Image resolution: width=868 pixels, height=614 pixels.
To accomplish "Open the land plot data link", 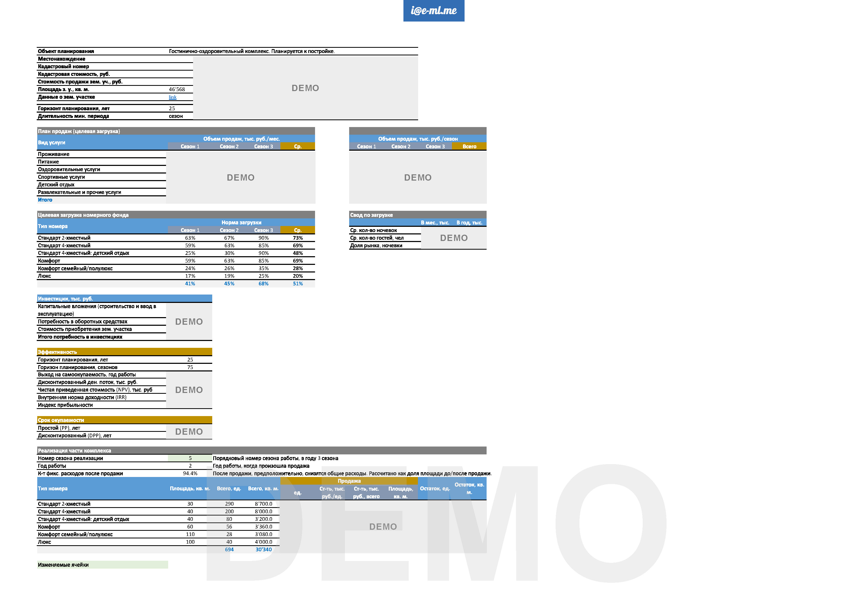I will click(x=172, y=97).
